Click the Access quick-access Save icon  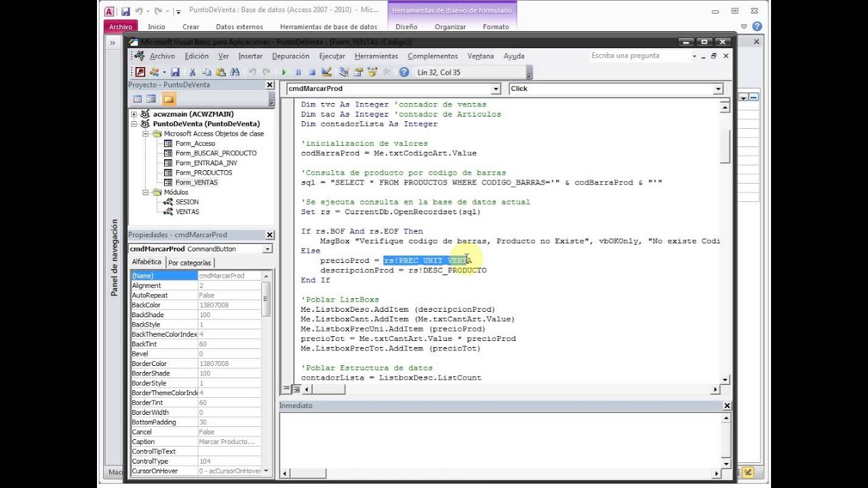(125, 11)
